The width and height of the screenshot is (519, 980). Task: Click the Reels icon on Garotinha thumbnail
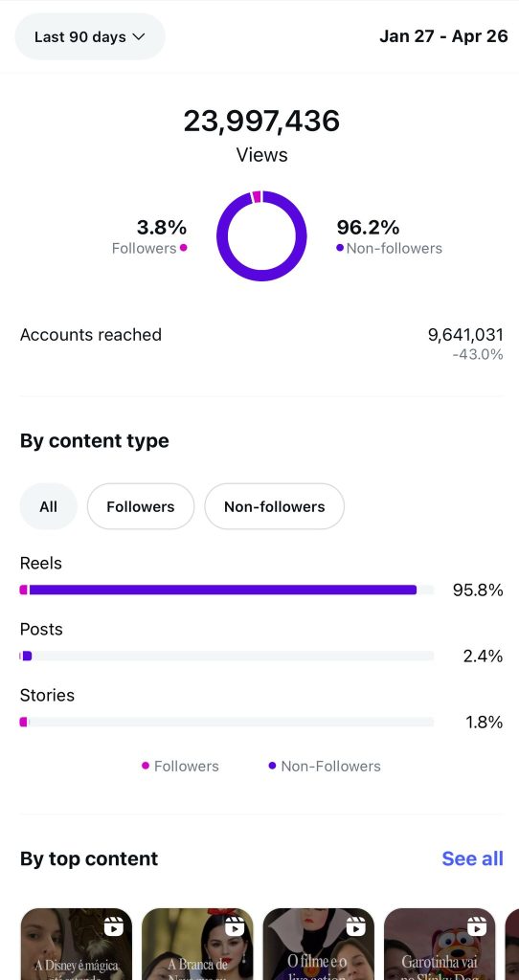pos(477,925)
